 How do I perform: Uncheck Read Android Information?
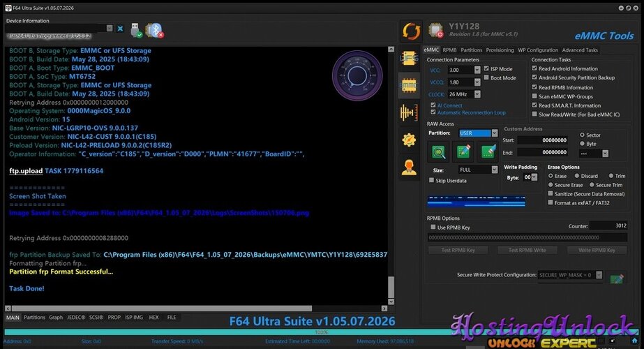pyautogui.click(x=534, y=68)
